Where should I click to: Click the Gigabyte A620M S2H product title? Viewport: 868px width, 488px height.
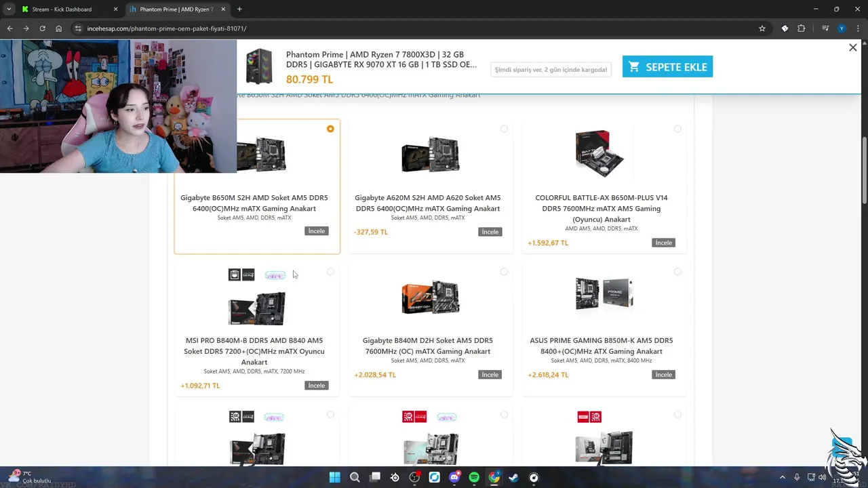point(427,203)
